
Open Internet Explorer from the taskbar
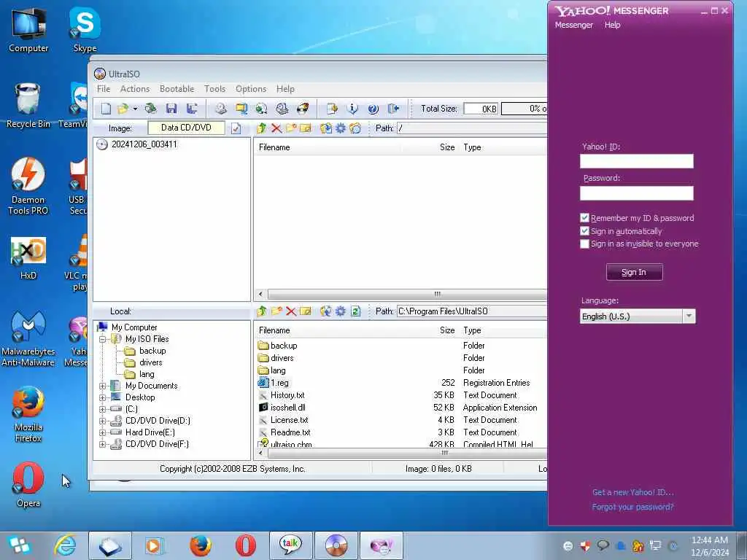pyautogui.click(x=65, y=545)
